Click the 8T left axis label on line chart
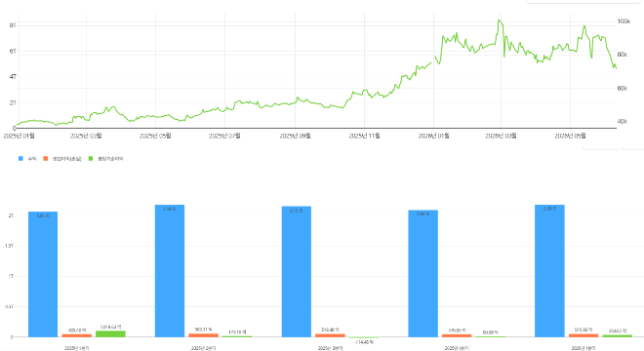The height and width of the screenshot is (351, 644). (x=13, y=25)
